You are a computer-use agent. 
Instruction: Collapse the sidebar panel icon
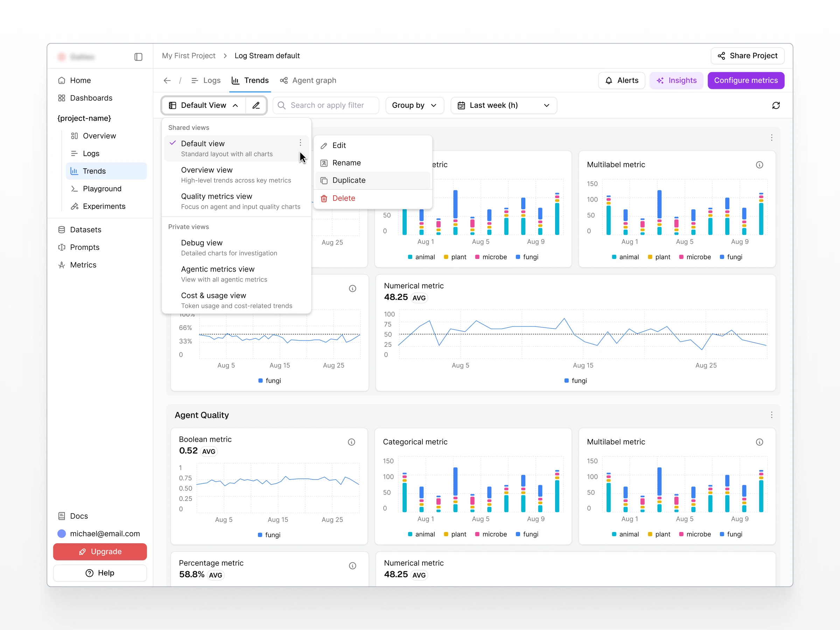point(138,57)
